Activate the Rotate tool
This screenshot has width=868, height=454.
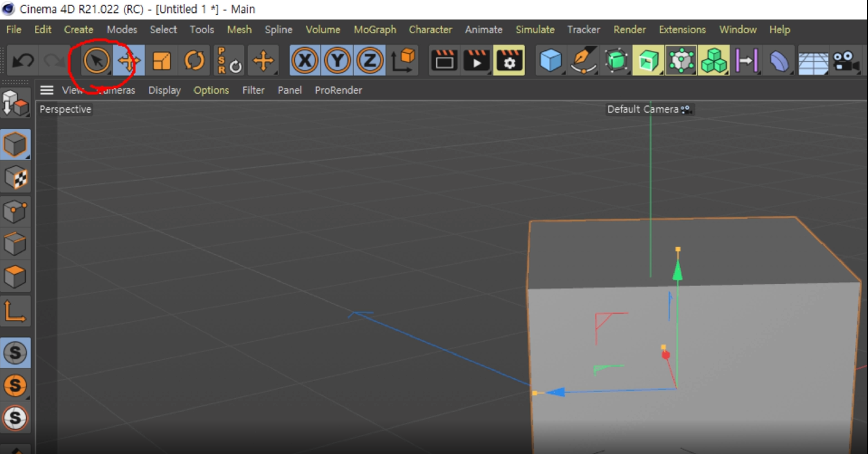coord(194,61)
